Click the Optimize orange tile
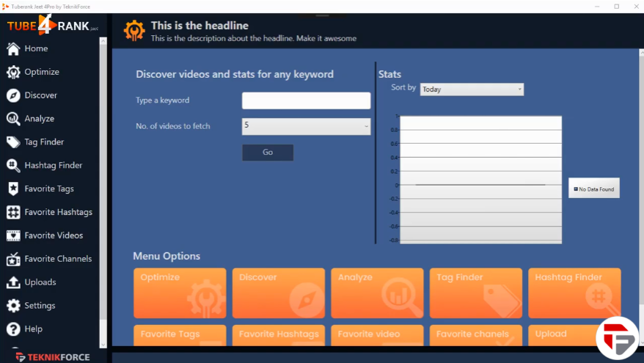The image size is (644, 363). (x=180, y=293)
